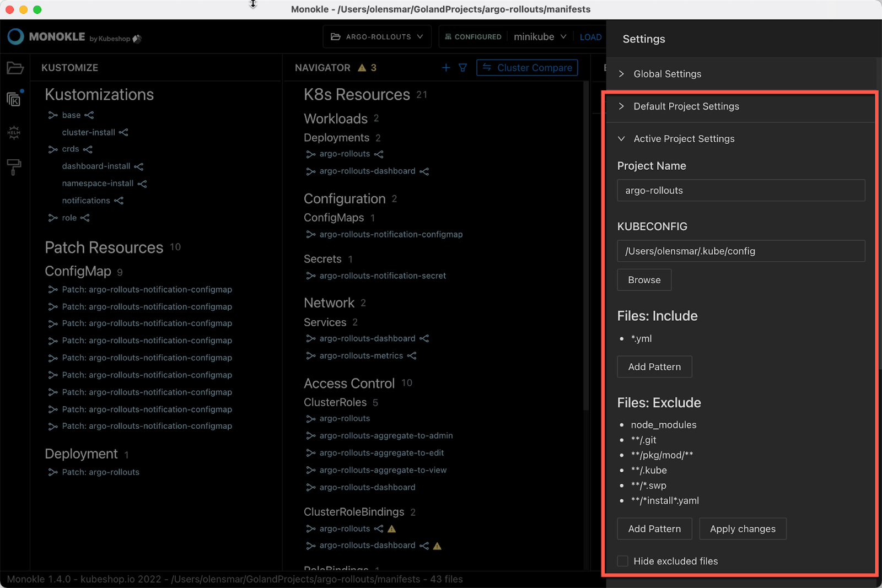The height and width of the screenshot is (588, 882).
Task: Click share icon next to crds
Action: tap(88, 149)
